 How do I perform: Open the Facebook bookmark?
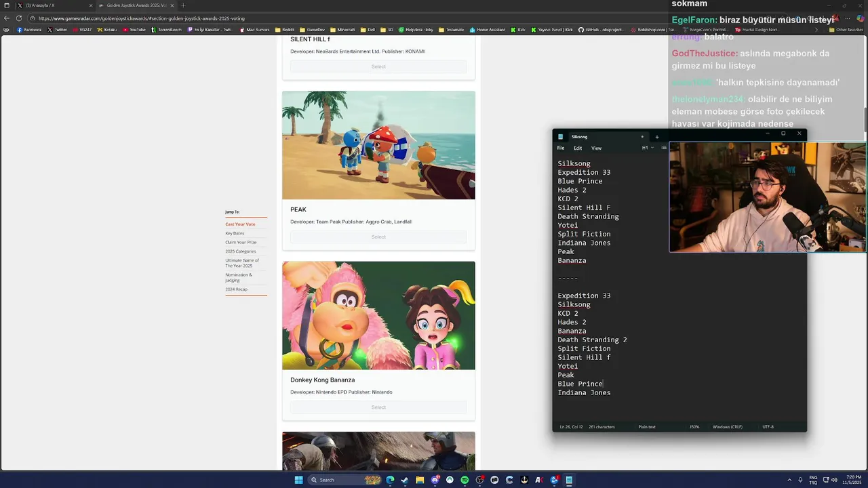pos(30,30)
